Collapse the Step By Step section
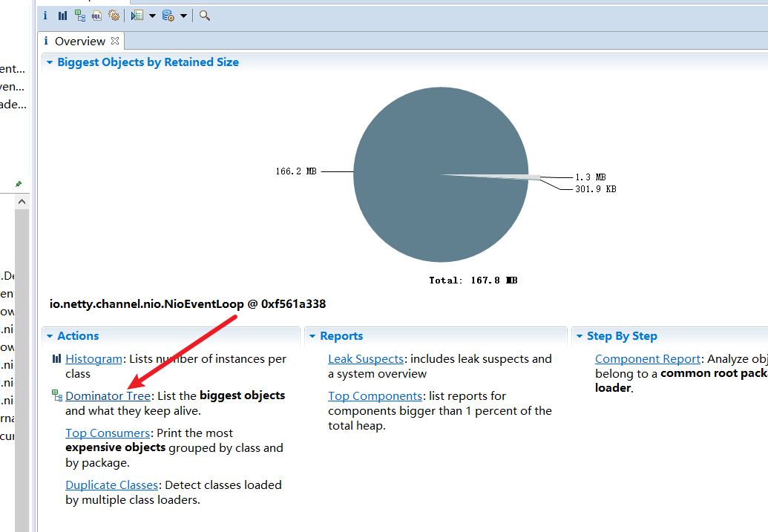 [579, 336]
